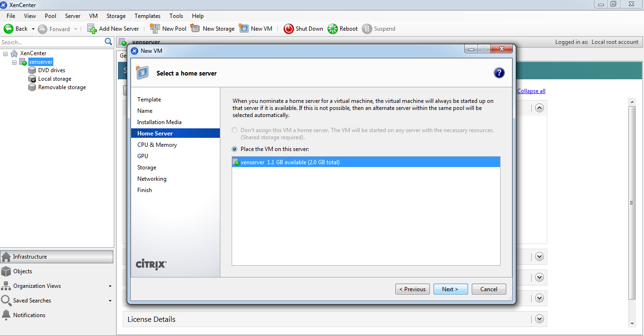Open the Templates menu
The image size is (644, 336).
click(148, 16)
